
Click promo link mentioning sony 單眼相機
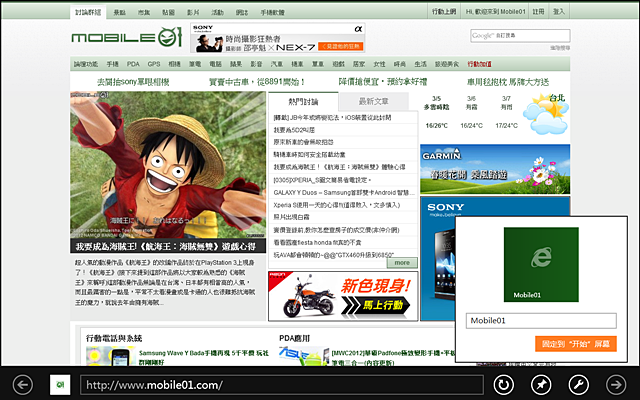[x=133, y=82]
